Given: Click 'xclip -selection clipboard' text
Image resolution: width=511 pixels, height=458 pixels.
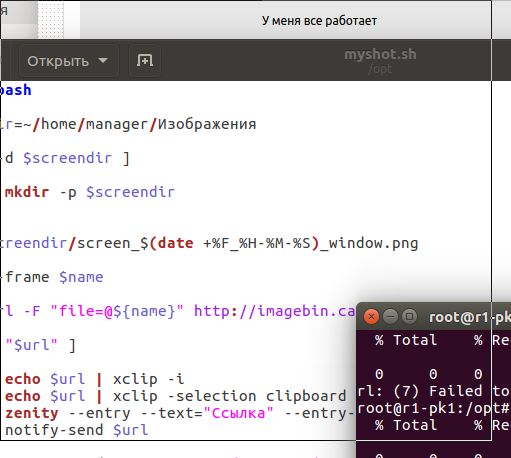Looking at the screenshot, I should [x=230, y=396].
